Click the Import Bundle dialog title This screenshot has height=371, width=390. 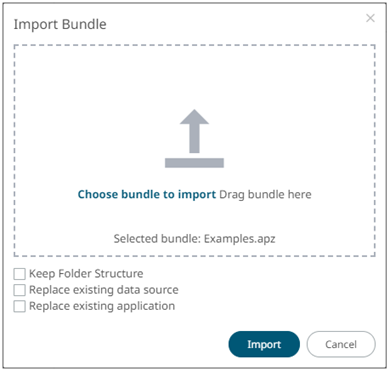tap(60, 24)
